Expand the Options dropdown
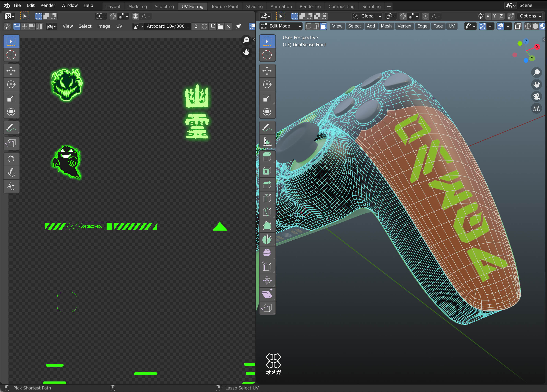 point(530,16)
